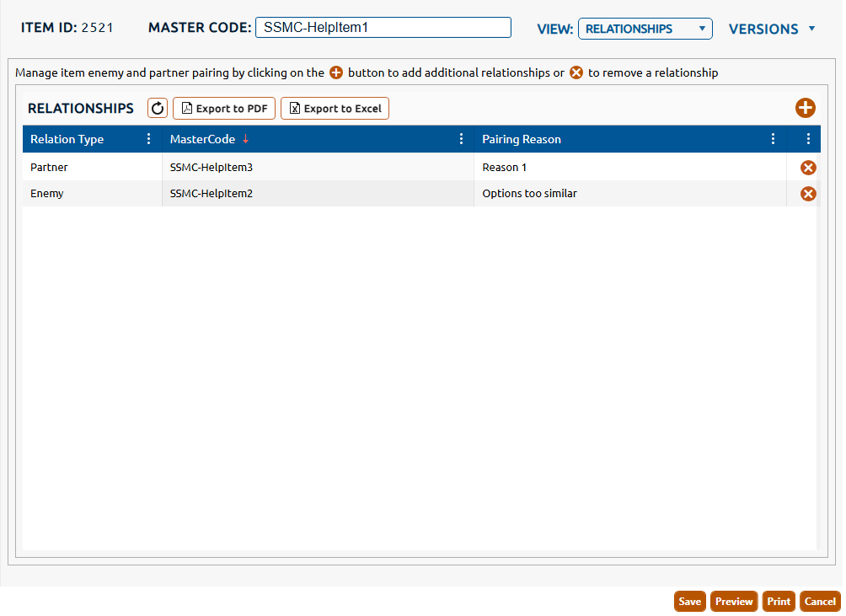Screen dimensions: 846x616
Task: Save the item
Action: (689, 601)
